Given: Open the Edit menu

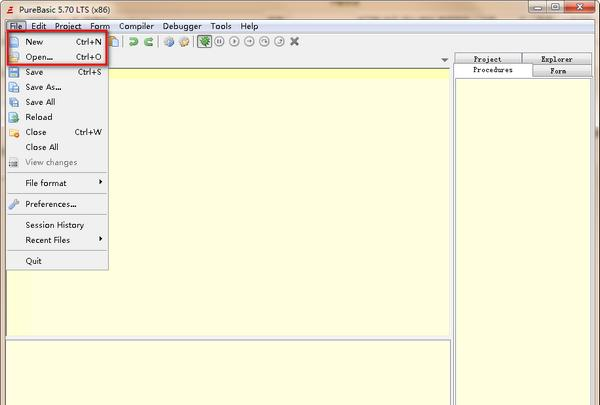Looking at the screenshot, I should point(39,26).
